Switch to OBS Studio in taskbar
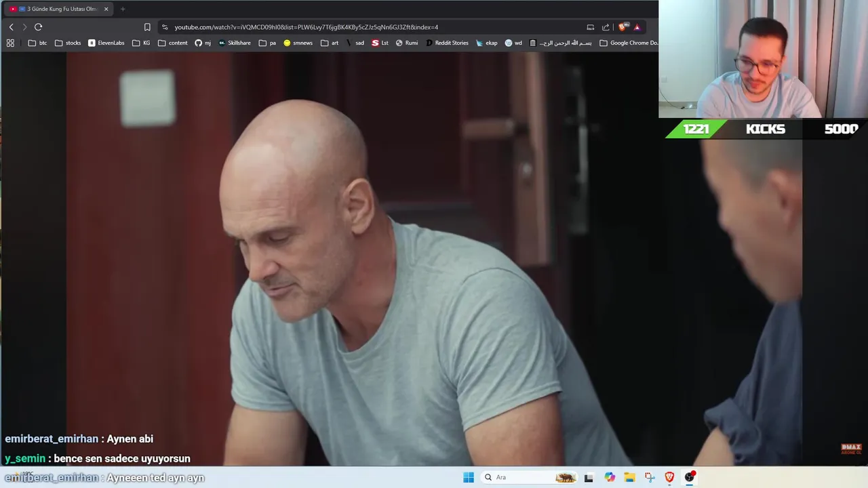868x488 pixels. 690,477
